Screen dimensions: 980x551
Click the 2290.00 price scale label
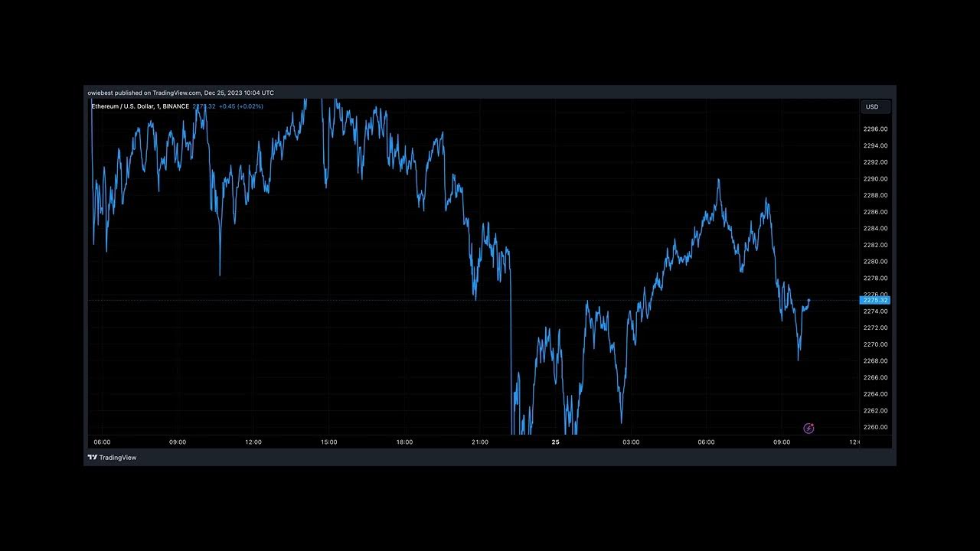(x=875, y=179)
